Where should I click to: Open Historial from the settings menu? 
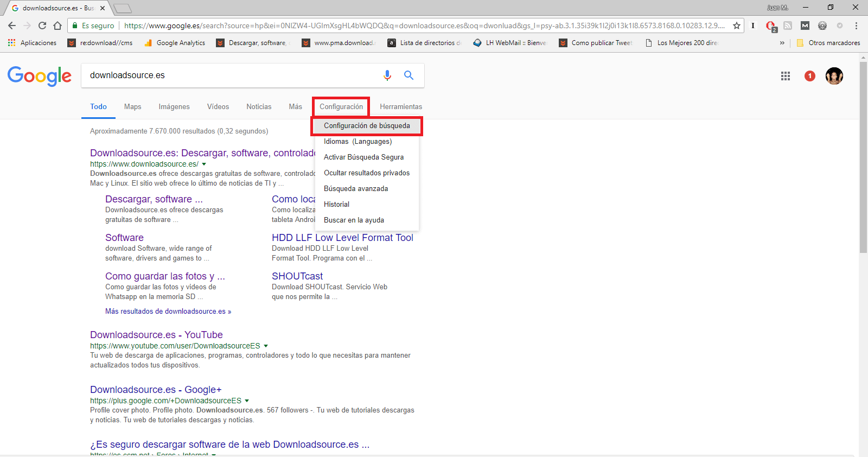367,205
